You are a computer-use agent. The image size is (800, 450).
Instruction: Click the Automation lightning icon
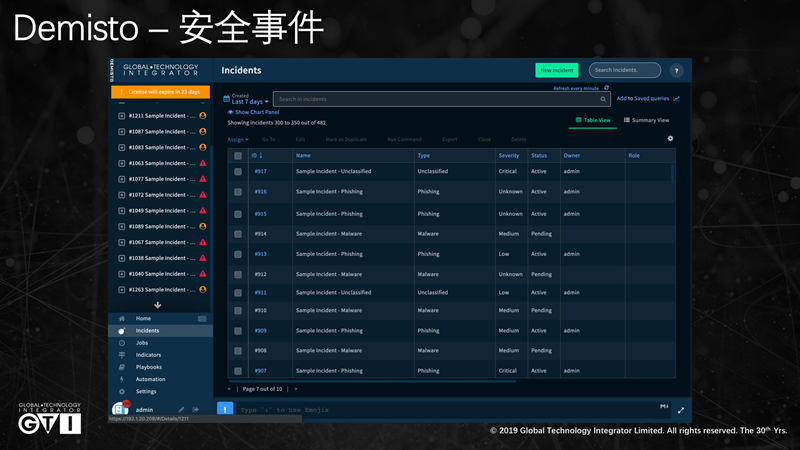[x=122, y=380]
